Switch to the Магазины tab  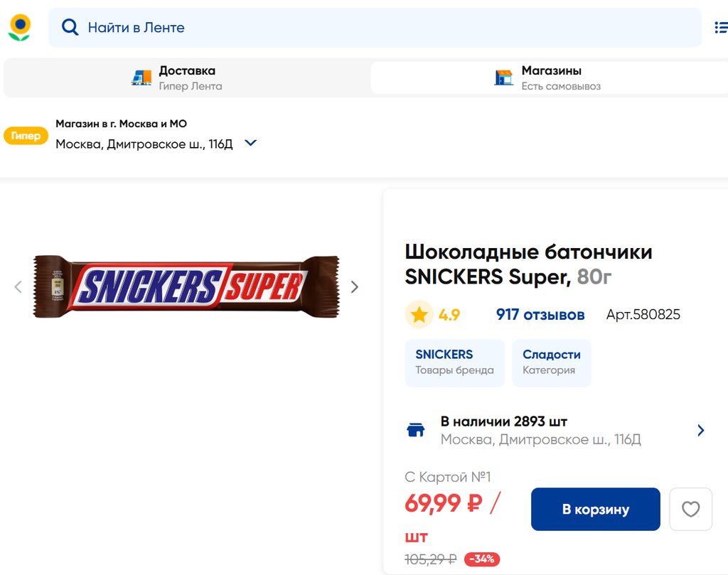[550, 77]
